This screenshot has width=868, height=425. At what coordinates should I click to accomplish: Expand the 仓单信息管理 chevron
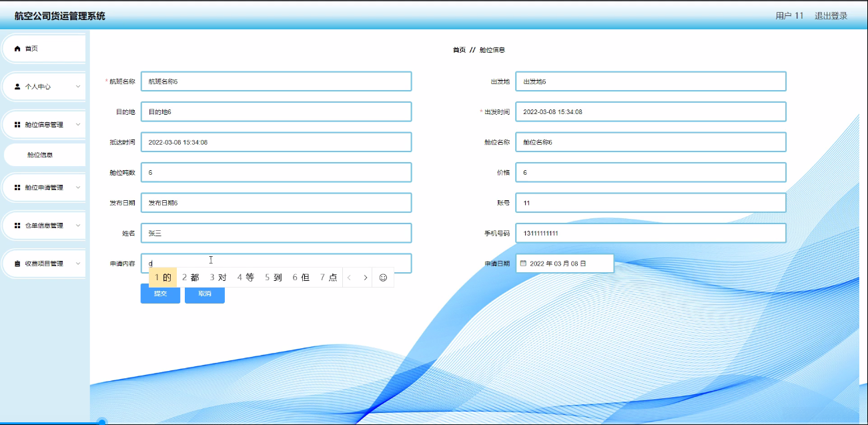coord(78,226)
